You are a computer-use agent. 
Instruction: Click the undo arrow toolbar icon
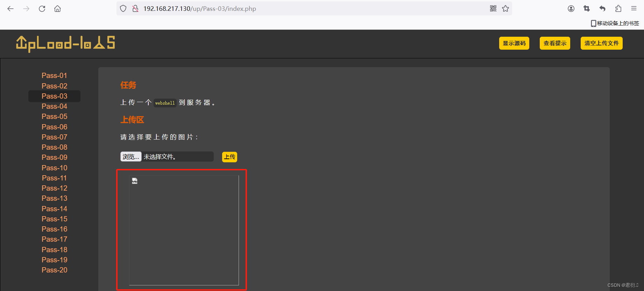[x=602, y=9]
